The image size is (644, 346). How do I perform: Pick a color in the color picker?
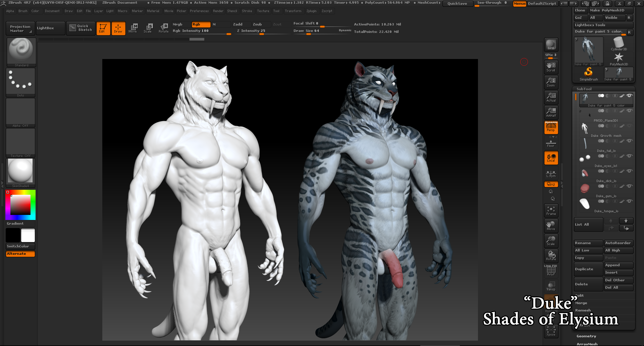coord(20,205)
